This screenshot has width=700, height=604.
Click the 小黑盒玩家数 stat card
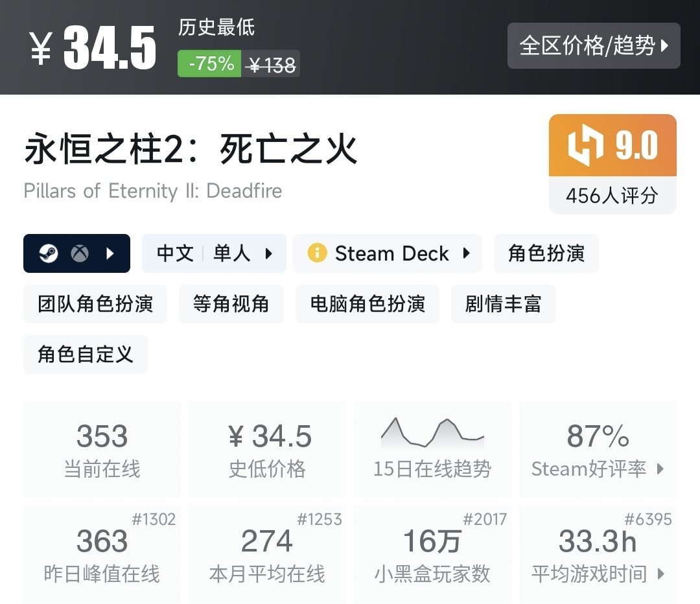point(432,555)
